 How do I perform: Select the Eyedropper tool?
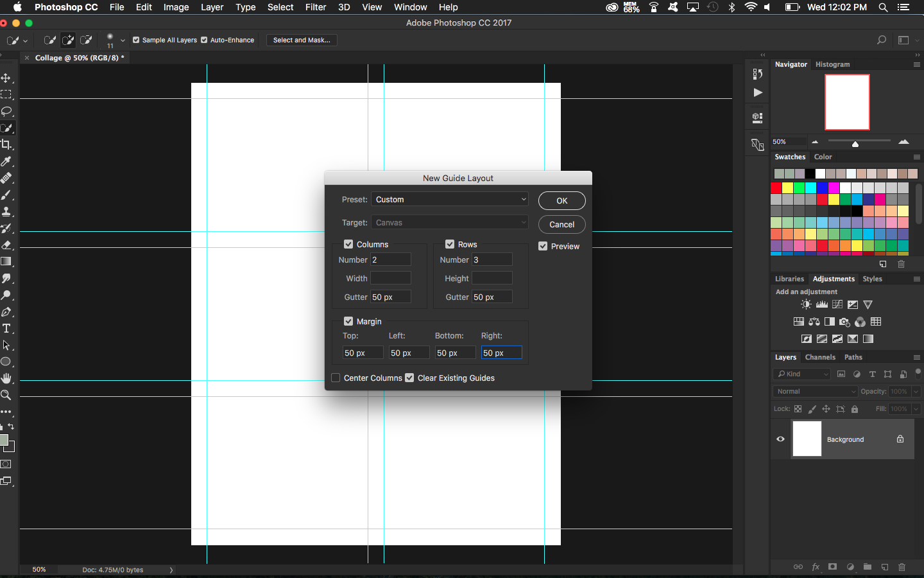(x=6, y=161)
